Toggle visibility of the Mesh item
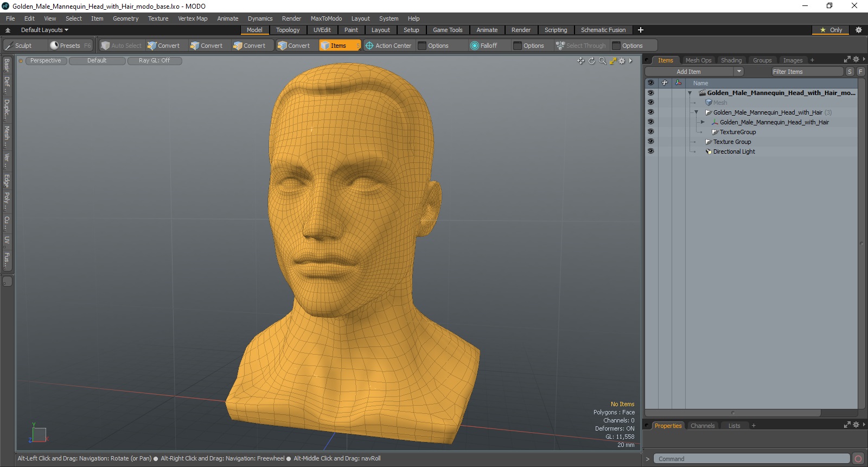 click(x=650, y=103)
